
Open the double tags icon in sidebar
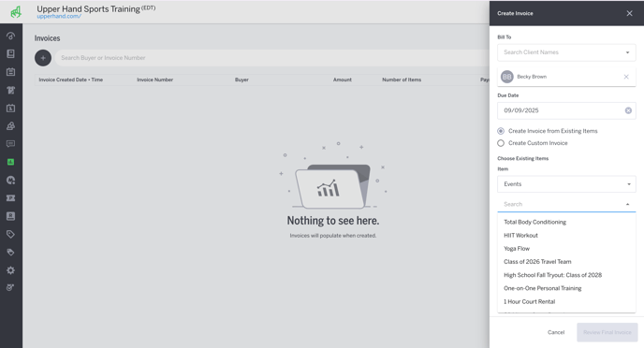[x=11, y=253]
